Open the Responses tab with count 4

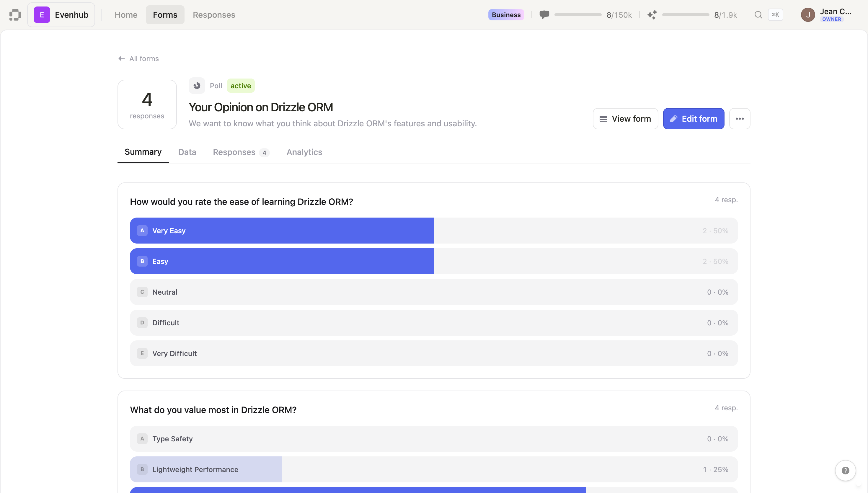241,152
